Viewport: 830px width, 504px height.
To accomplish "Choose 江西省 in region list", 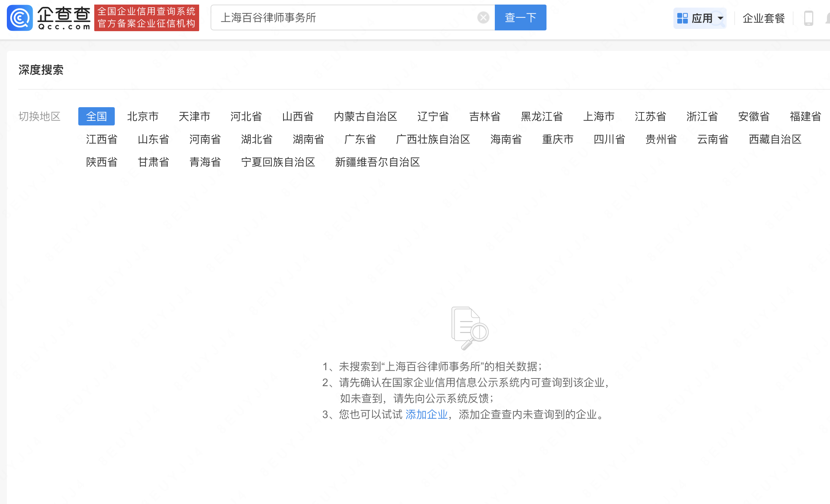I will point(102,139).
